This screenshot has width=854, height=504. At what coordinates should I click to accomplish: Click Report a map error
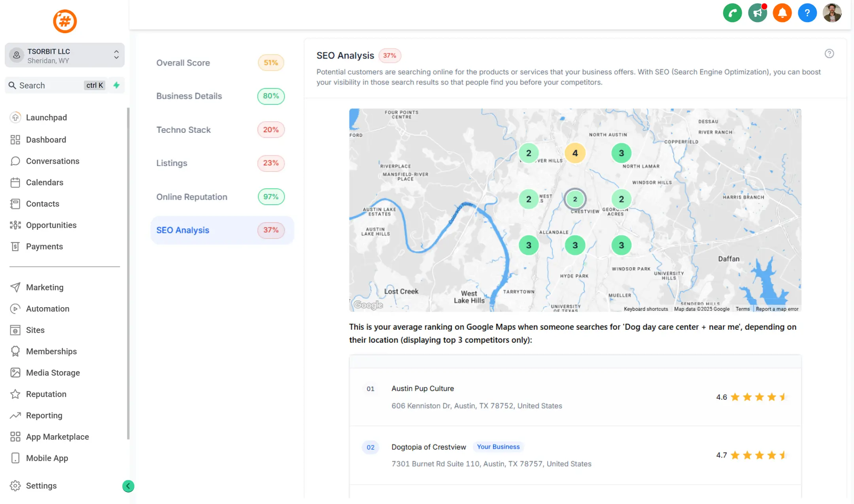click(777, 309)
